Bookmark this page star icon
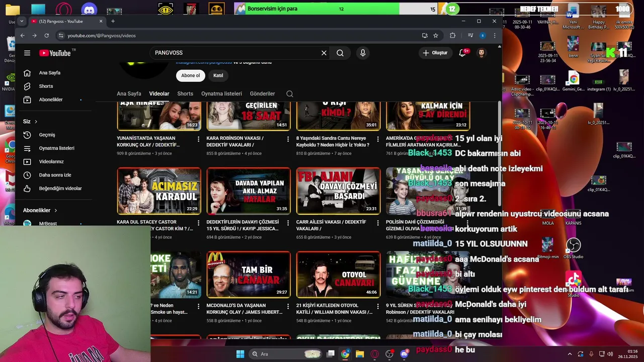 [436, 36]
